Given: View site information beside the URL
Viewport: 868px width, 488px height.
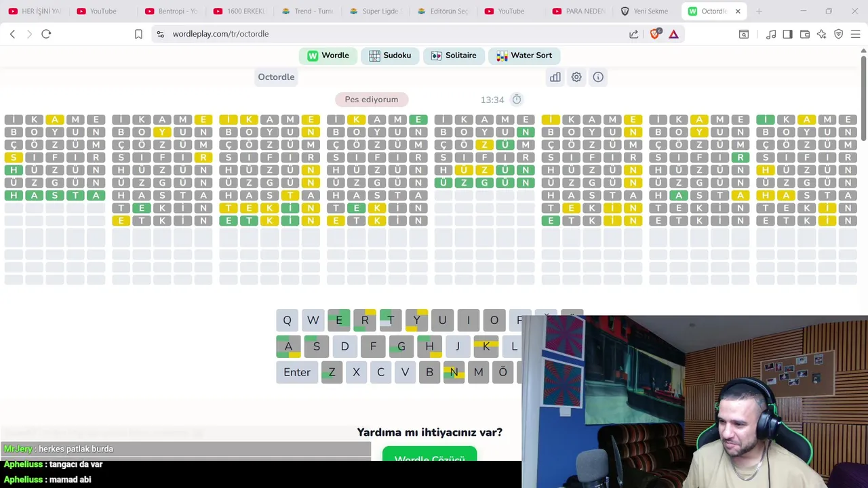Looking at the screenshot, I should (160, 34).
